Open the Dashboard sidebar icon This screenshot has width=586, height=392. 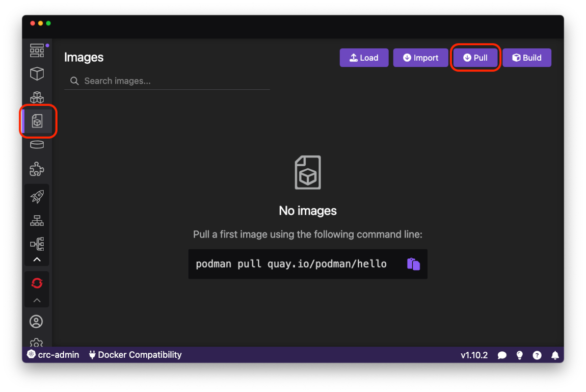coord(37,50)
